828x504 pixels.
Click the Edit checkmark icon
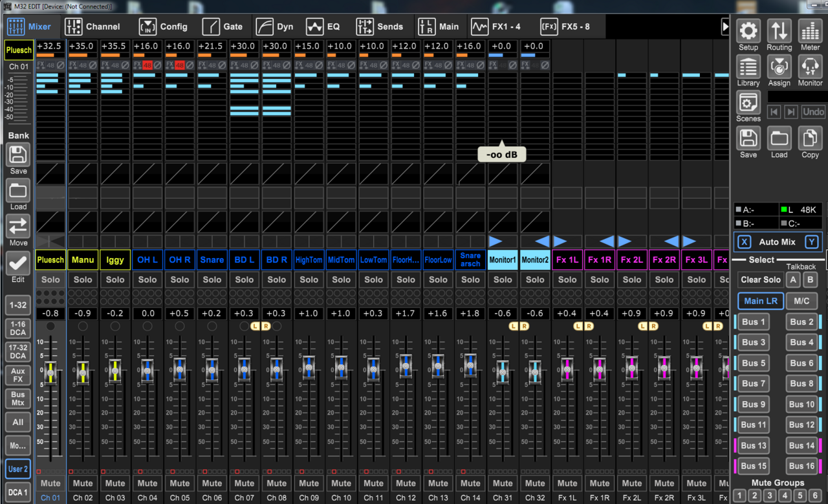pyautogui.click(x=18, y=263)
